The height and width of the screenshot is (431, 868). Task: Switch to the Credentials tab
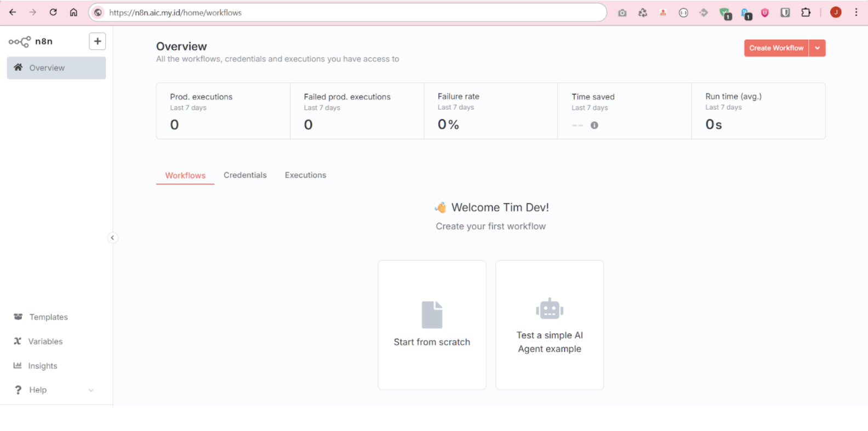tap(245, 175)
